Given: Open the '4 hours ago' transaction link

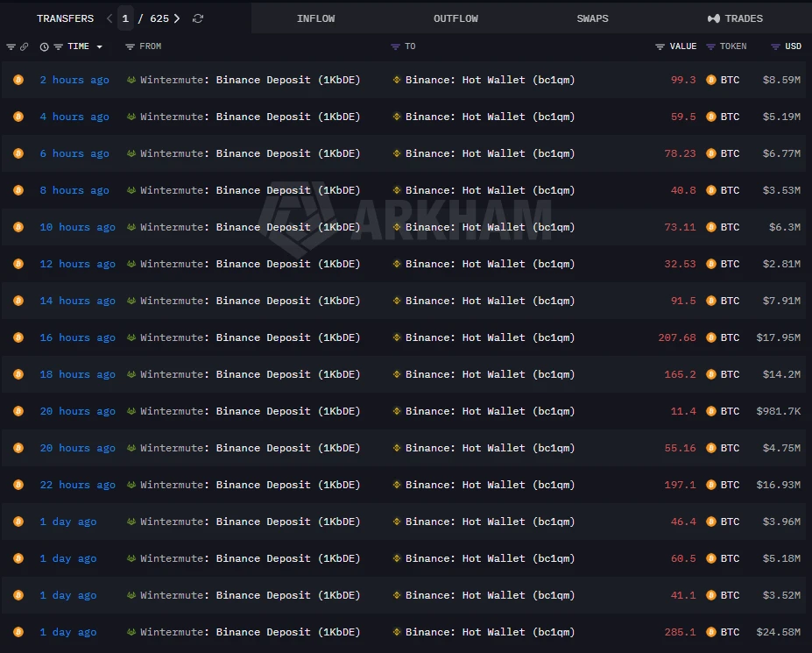Looking at the screenshot, I should click(x=74, y=117).
